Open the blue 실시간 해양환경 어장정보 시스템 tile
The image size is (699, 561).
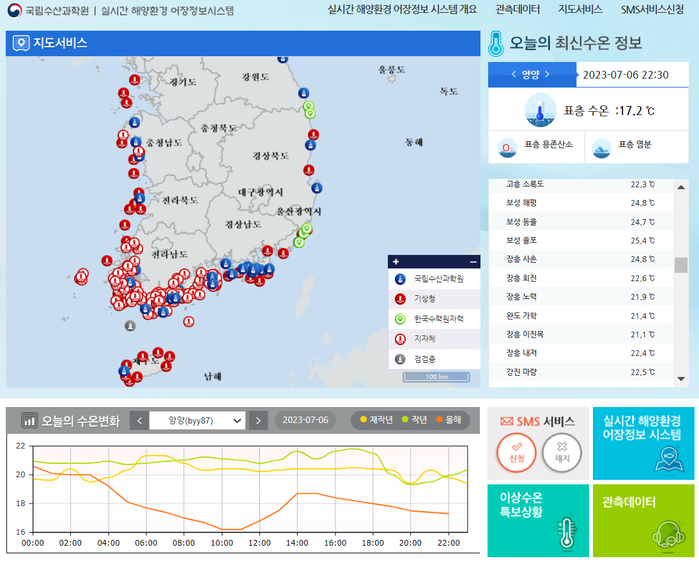[642, 442]
